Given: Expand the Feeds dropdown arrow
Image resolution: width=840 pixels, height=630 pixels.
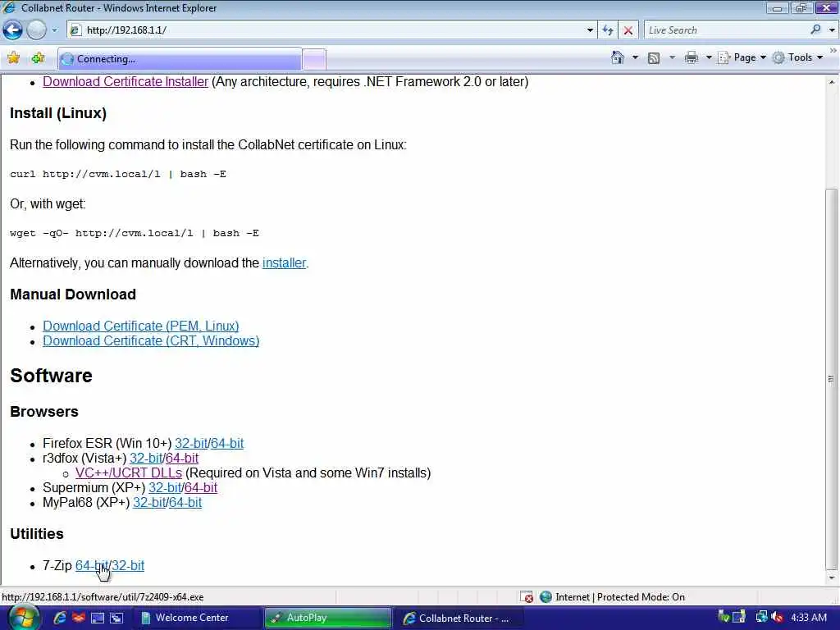Looking at the screenshot, I should click(672, 57).
